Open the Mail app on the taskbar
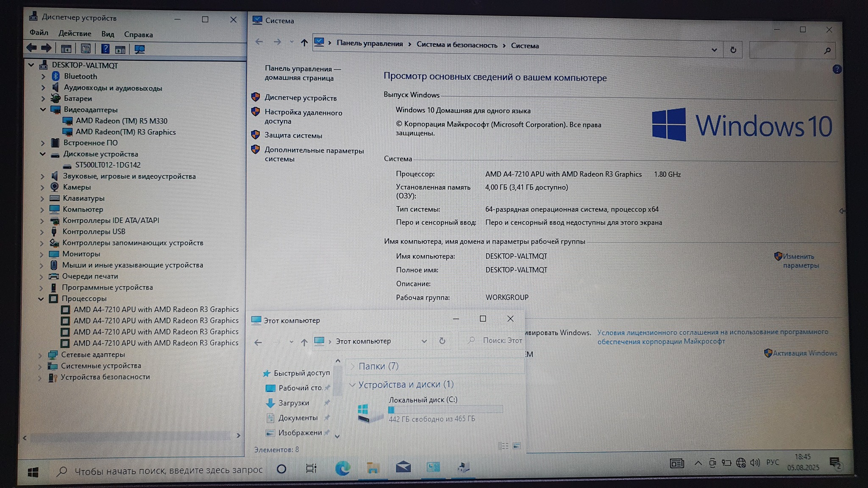The height and width of the screenshot is (488, 868). tap(403, 467)
